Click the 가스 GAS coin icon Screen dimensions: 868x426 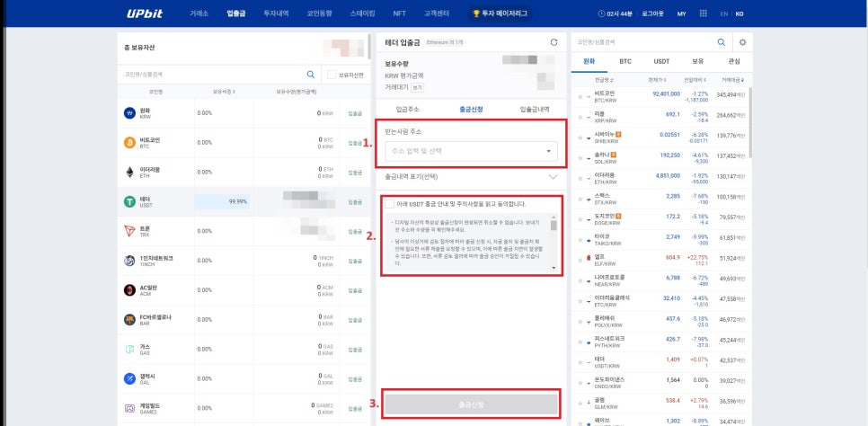(129, 349)
